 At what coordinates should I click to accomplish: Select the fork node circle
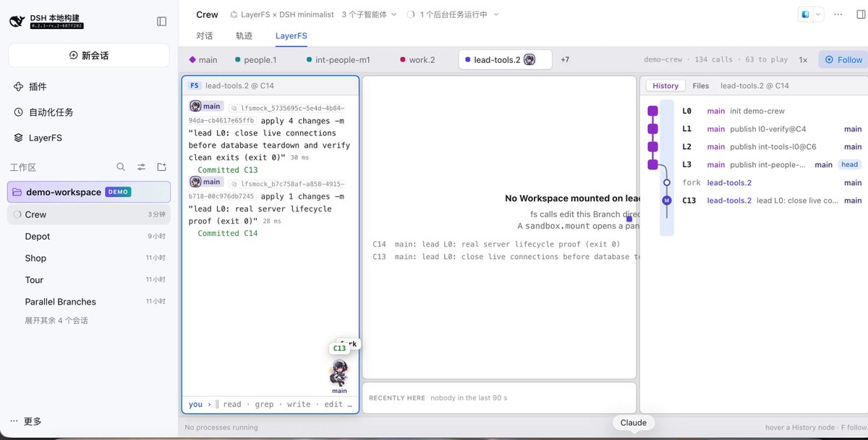[x=667, y=183]
